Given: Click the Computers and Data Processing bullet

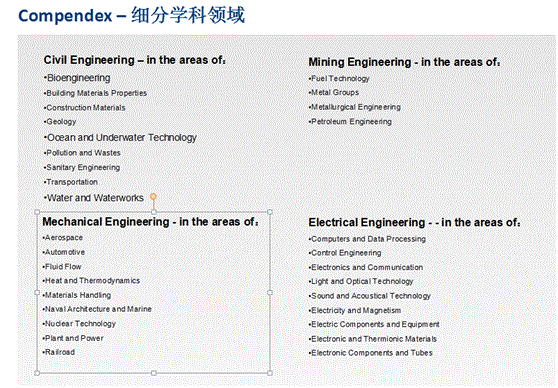Looking at the screenshot, I should click(x=367, y=239).
